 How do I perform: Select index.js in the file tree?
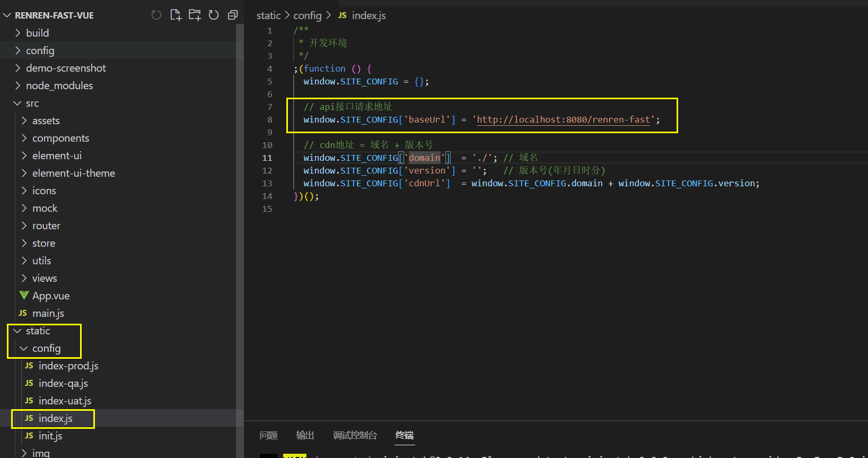click(56, 418)
